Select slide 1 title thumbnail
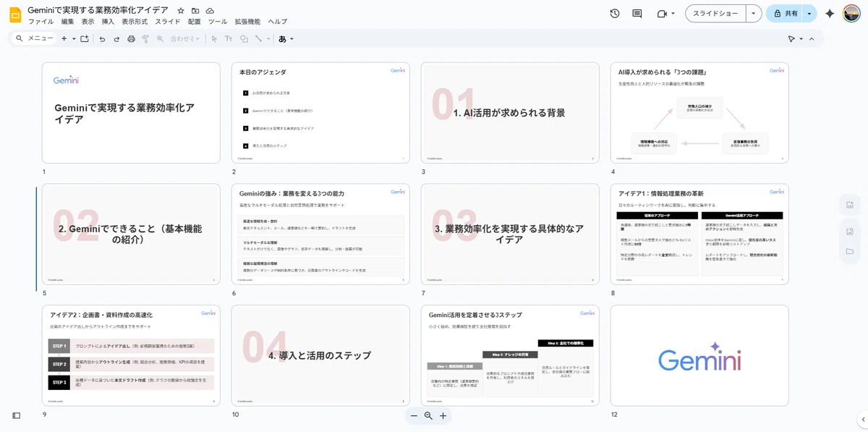Image resolution: width=868 pixels, height=432 pixels. 131,113
